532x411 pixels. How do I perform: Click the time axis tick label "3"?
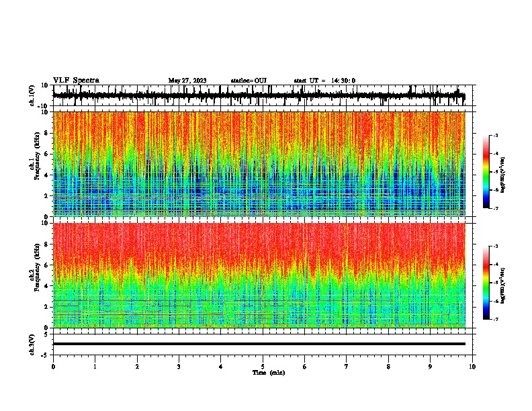179,367
